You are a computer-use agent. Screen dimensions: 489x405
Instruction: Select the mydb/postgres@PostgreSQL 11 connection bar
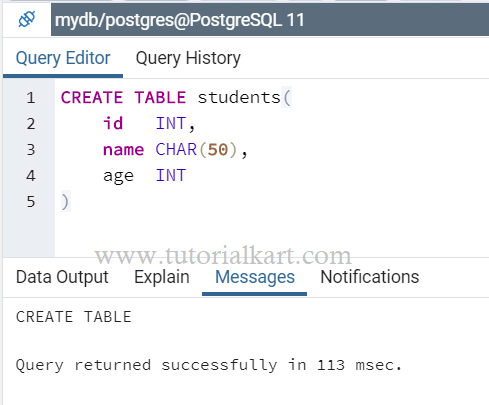click(270, 19)
